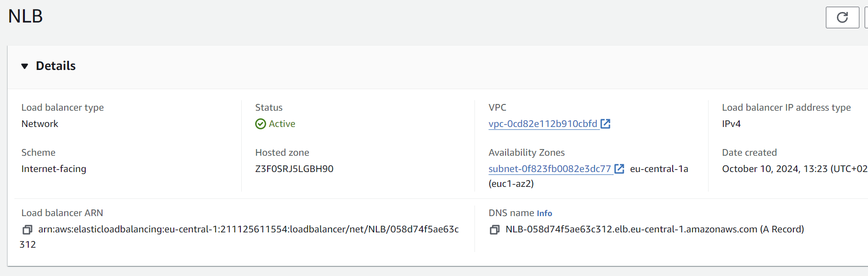Click the refresh button
868x276 pixels.
[x=842, y=18]
